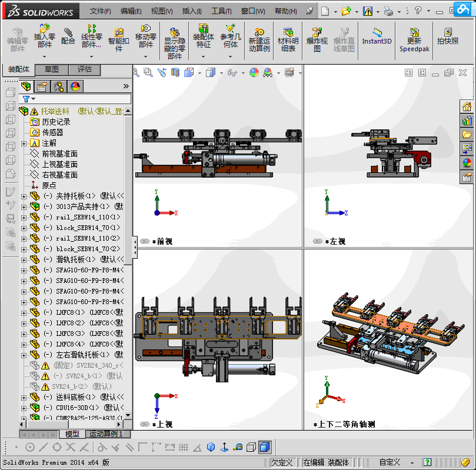Expand the 送料底板<1> component
Viewport: 476px width, 470px height.
(x=24, y=398)
